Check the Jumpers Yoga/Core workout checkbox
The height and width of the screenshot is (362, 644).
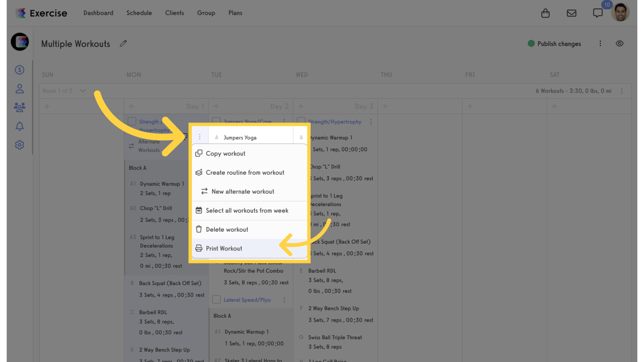[216, 122]
